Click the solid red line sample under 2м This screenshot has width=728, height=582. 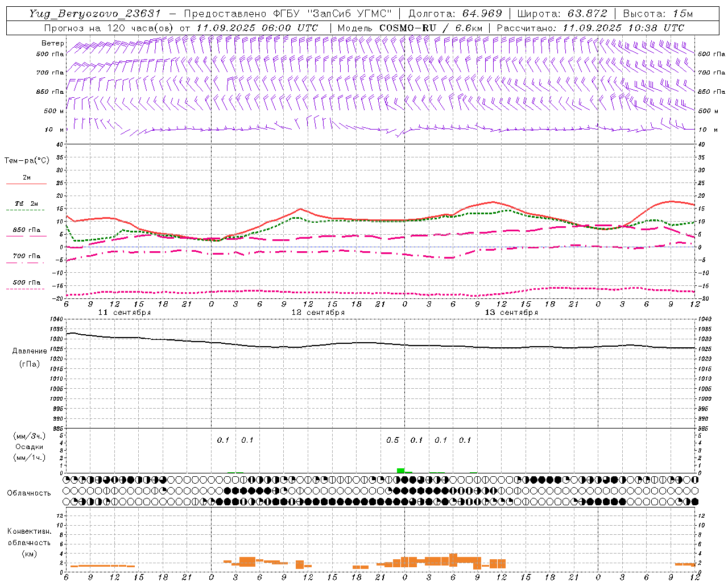pyautogui.click(x=26, y=184)
